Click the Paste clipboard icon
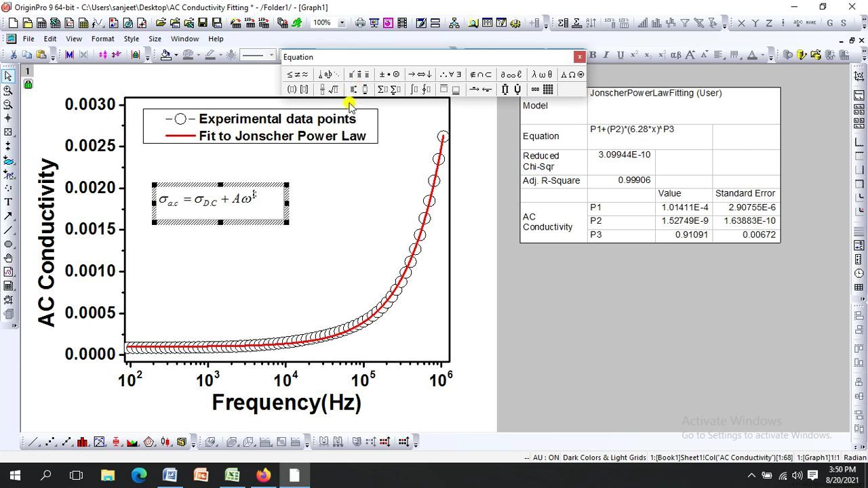868x488 pixels. (x=41, y=55)
